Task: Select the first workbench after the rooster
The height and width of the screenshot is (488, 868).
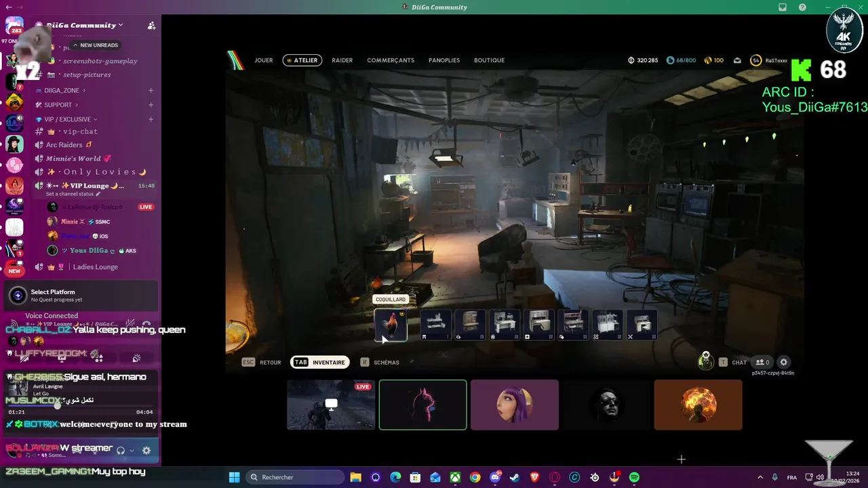Action: point(436,325)
